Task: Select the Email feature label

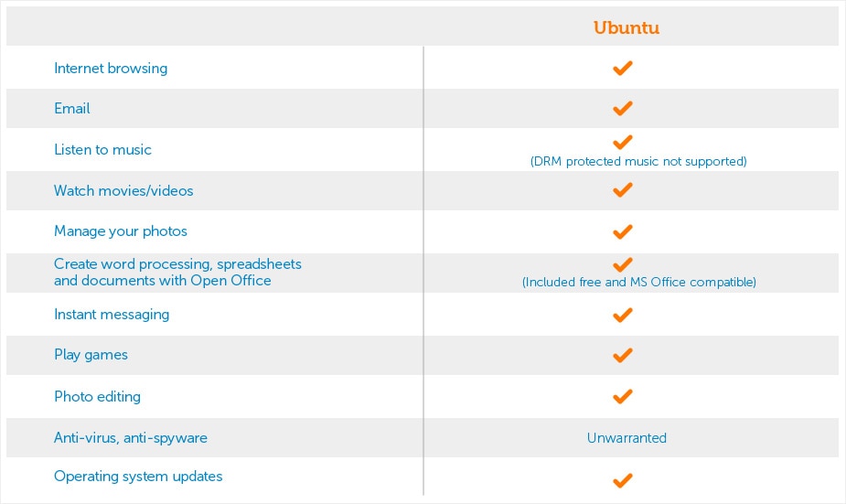Action: [71, 109]
